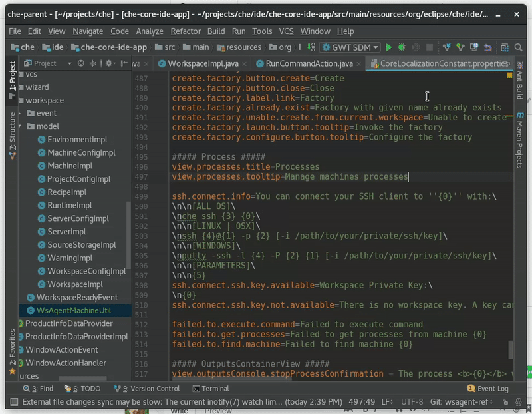Viewport: 532px width, 414px height.
Task: Collapse the model folder in tree
Action: (20, 126)
